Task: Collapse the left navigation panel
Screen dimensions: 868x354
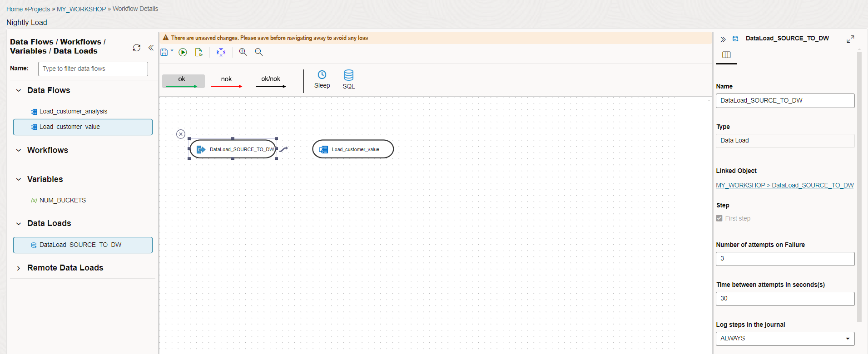Action: click(x=151, y=48)
